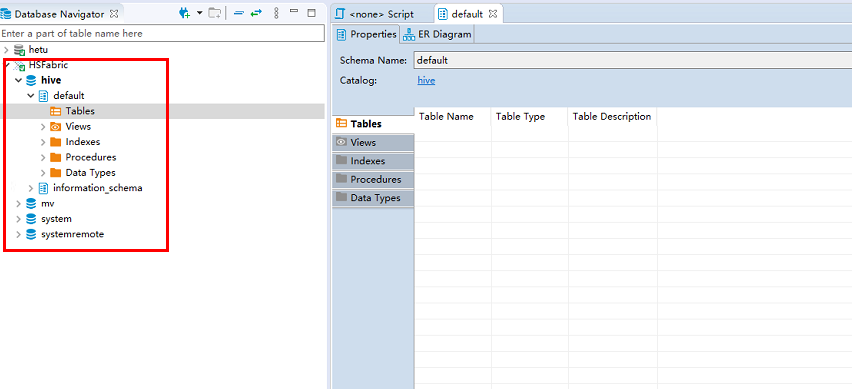Expand the Views node in tree
The height and width of the screenshot is (389, 852).
coord(43,127)
